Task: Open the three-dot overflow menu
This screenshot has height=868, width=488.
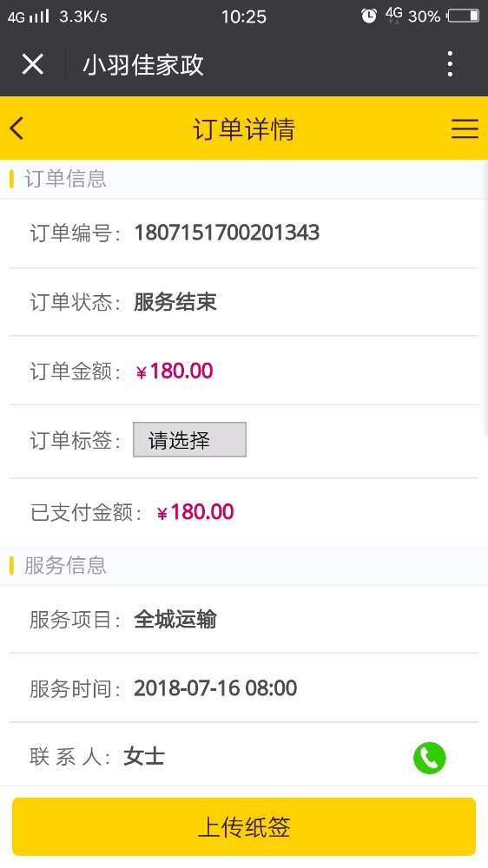Action: click(x=450, y=64)
